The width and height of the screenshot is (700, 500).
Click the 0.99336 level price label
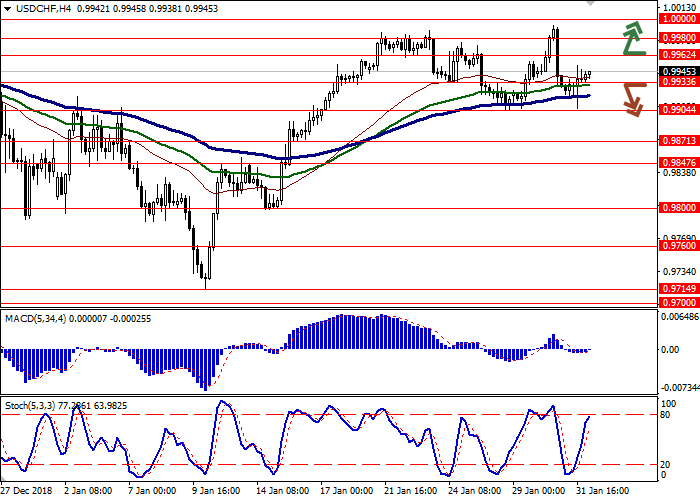(679, 82)
